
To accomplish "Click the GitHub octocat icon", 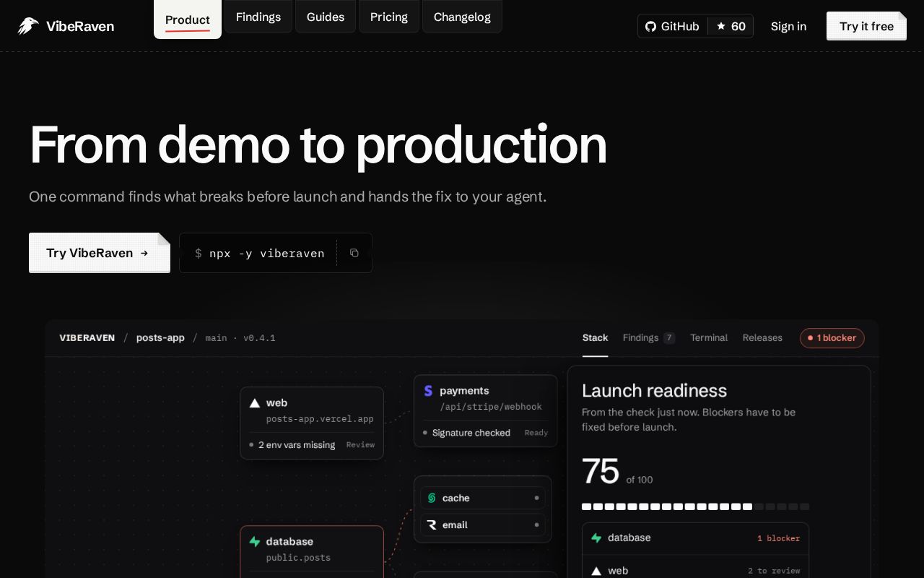I will point(650,26).
